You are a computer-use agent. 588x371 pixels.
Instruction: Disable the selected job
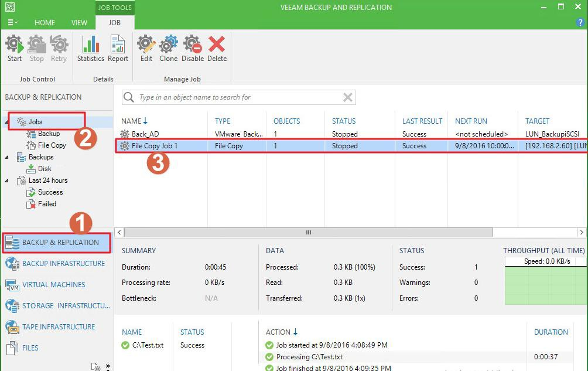click(193, 48)
